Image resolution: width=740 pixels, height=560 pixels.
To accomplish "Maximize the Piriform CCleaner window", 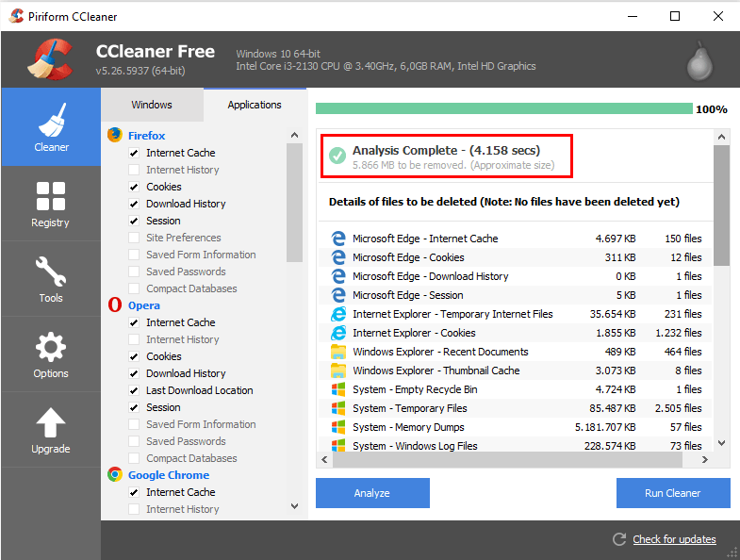I will coord(675,16).
